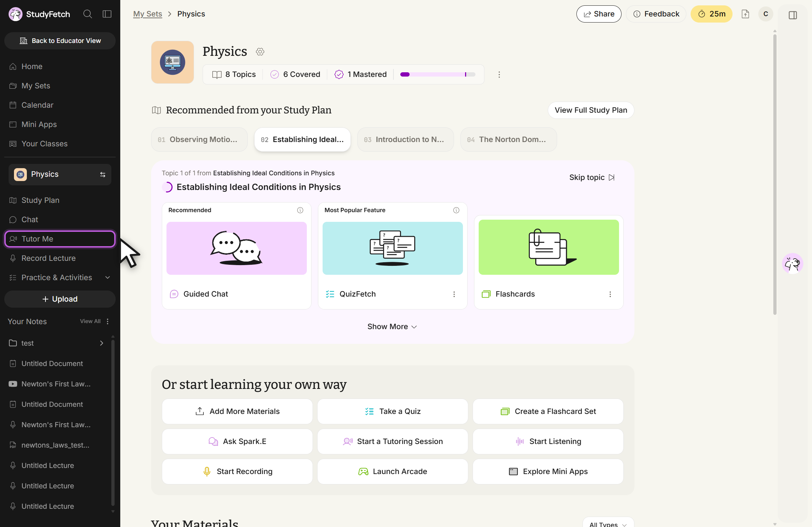Click Create a Flashcard Set
812x527 pixels.
(x=548, y=411)
